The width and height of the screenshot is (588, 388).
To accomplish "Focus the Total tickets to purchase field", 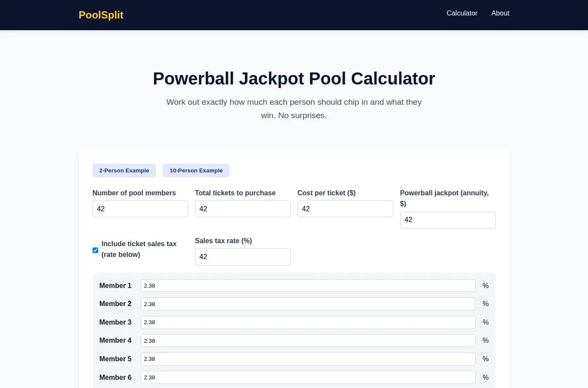I will point(243,209).
